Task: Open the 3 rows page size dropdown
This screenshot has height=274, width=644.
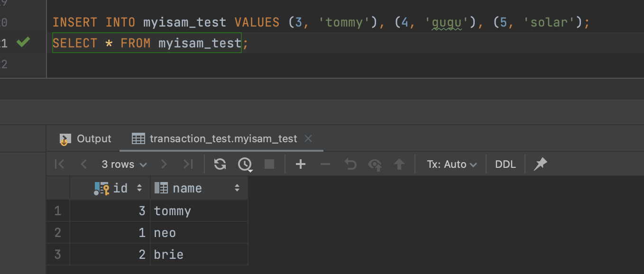Action: click(124, 164)
